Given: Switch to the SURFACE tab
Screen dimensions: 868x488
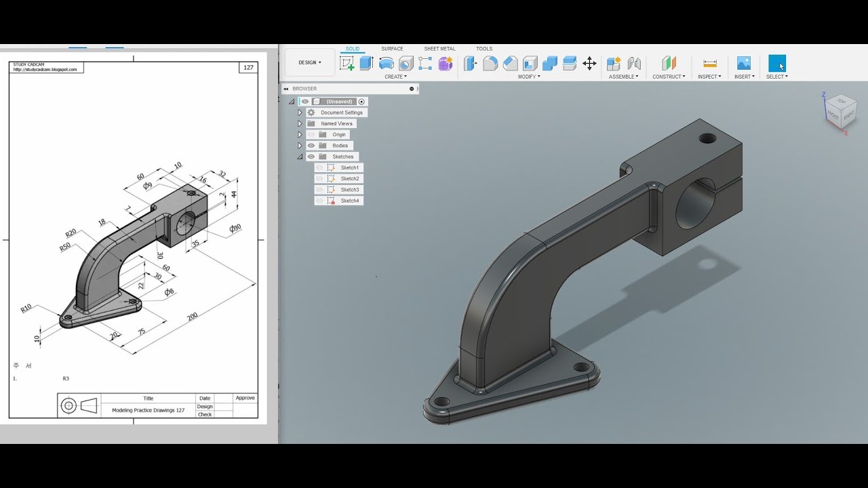Looking at the screenshot, I should [392, 49].
